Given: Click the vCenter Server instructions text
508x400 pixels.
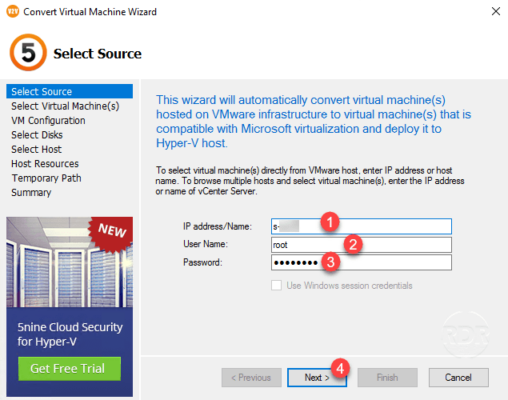Looking at the screenshot, I should coord(310,181).
